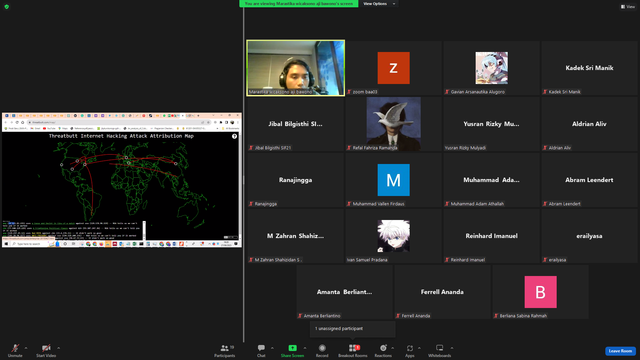Click the shared Threatbutt attack map screen
The height and width of the screenshot is (360, 640).
122,180
